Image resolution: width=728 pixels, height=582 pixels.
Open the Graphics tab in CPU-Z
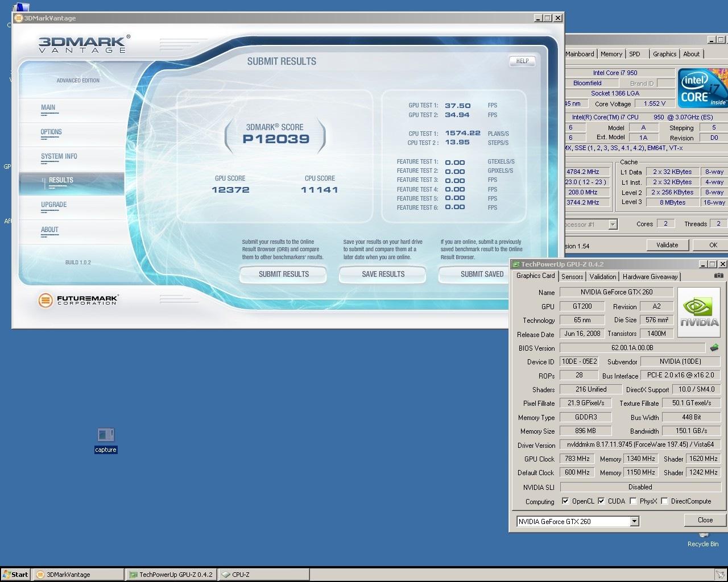point(664,54)
